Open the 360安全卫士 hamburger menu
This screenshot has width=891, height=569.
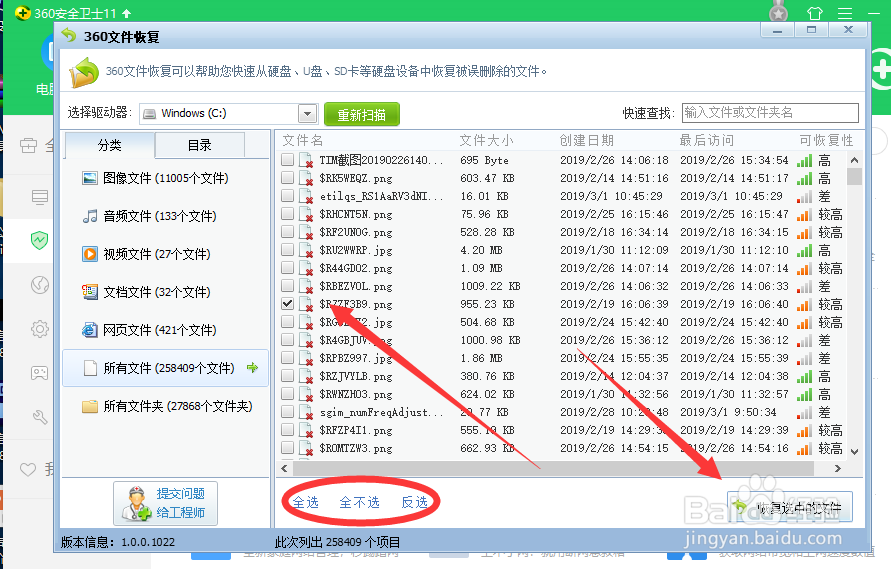pos(846,13)
